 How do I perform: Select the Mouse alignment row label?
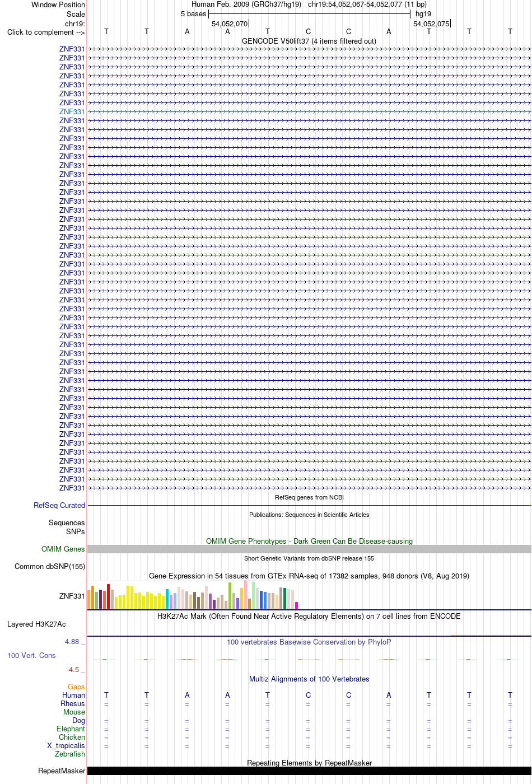[74, 712]
